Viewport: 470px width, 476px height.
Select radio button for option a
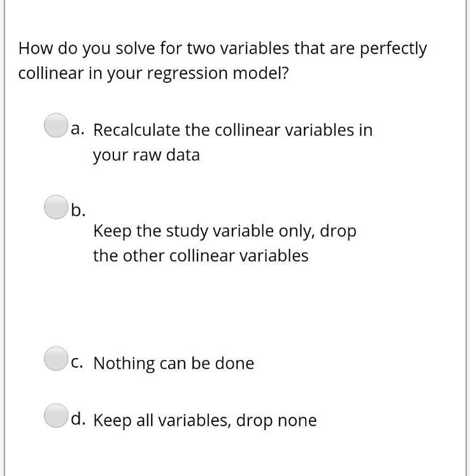click(56, 125)
